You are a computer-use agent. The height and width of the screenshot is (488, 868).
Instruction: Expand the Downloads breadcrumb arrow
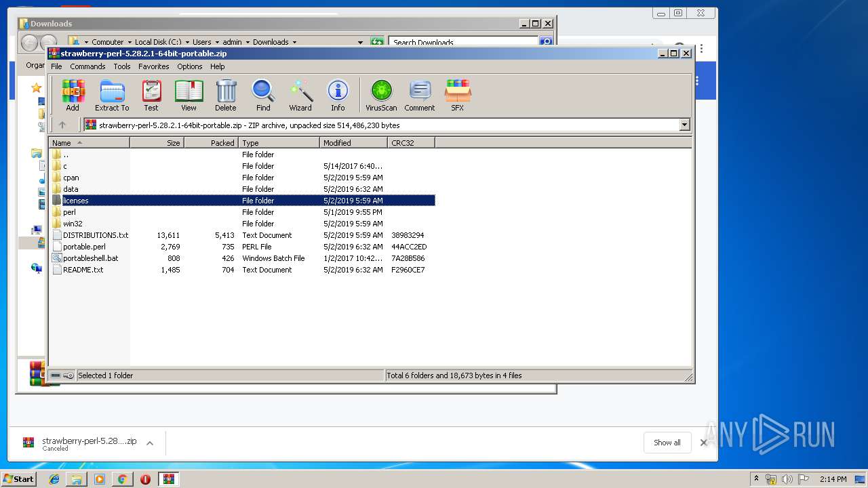tap(296, 42)
